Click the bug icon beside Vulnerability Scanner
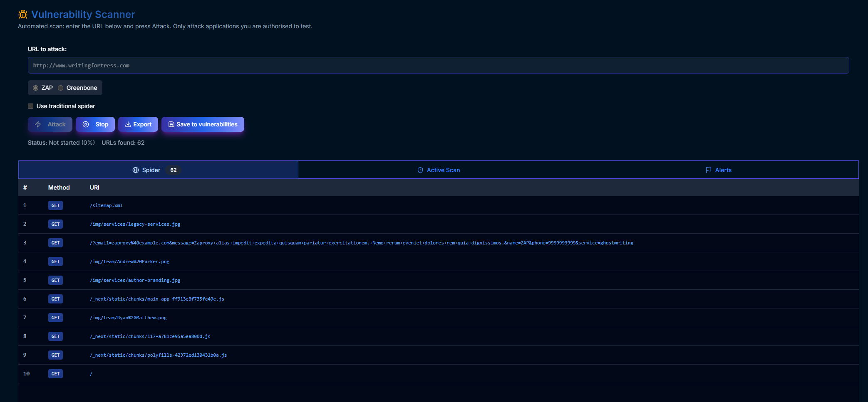 point(23,15)
